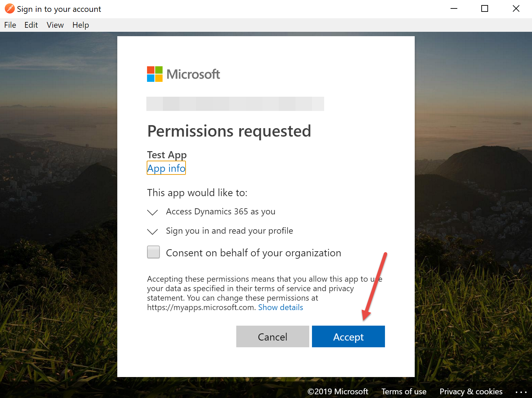The width and height of the screenshot is (532, 398).
Task: Click the 'Access Dynamics 365 as you' text
Action: pyautogui.click(x=221, y=212)
